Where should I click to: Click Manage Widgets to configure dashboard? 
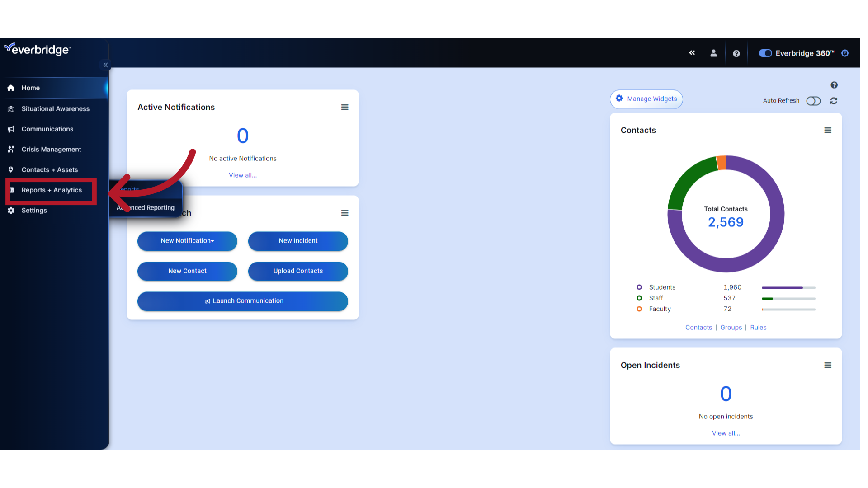(646, 99)
